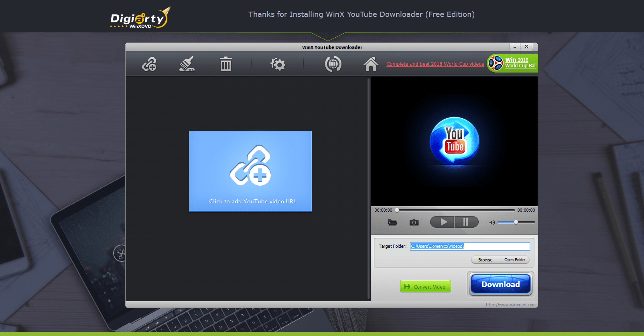Click the Browse button
The image size is (644, 336).
pyautogui.click(x=485, y=260)
